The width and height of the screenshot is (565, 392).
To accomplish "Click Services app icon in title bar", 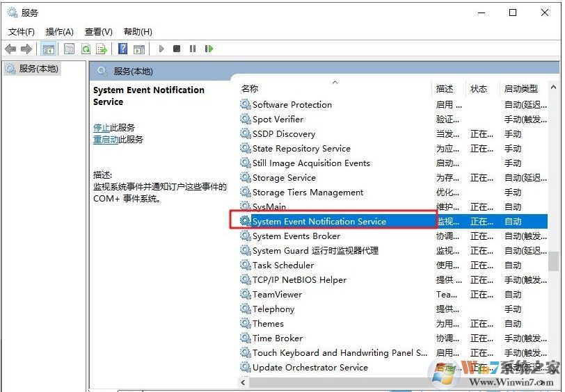I will coord(13,13).
